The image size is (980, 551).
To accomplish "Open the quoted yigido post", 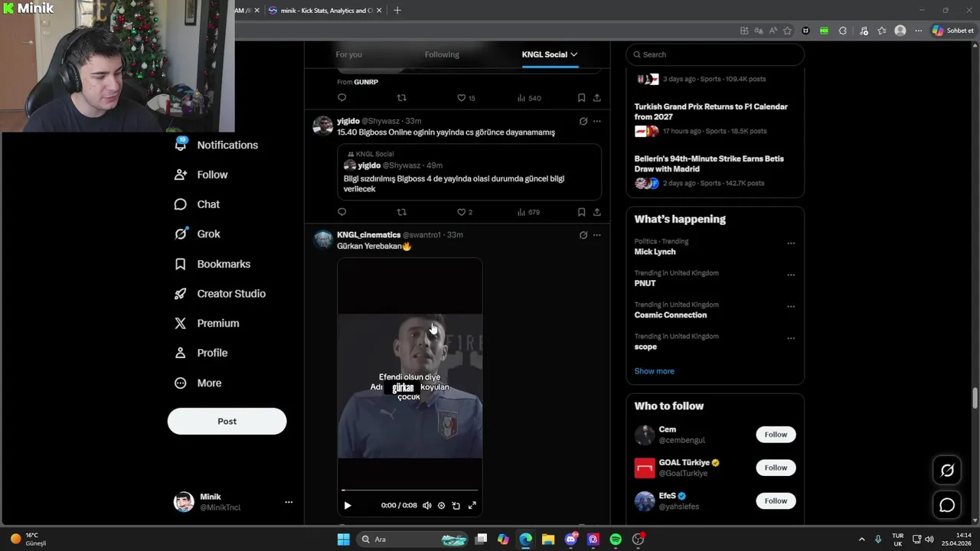I will click(469, 172).
